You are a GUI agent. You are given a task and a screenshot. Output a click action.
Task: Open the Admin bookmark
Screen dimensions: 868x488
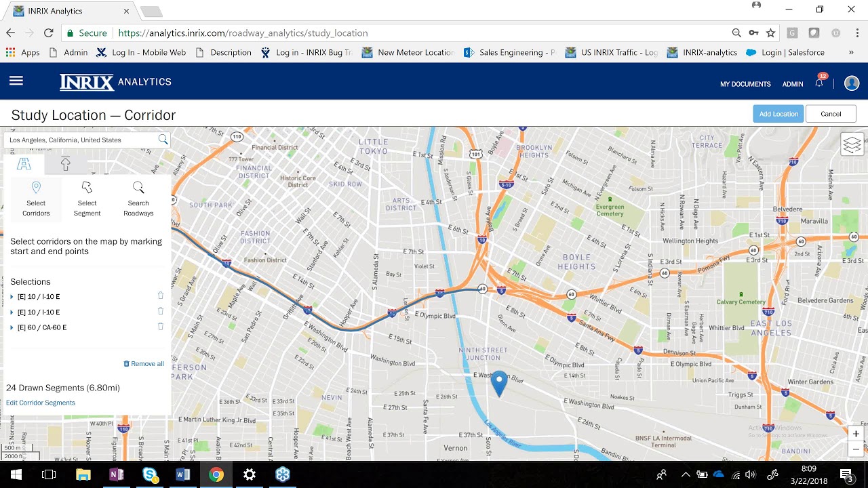tap(68, 52)
